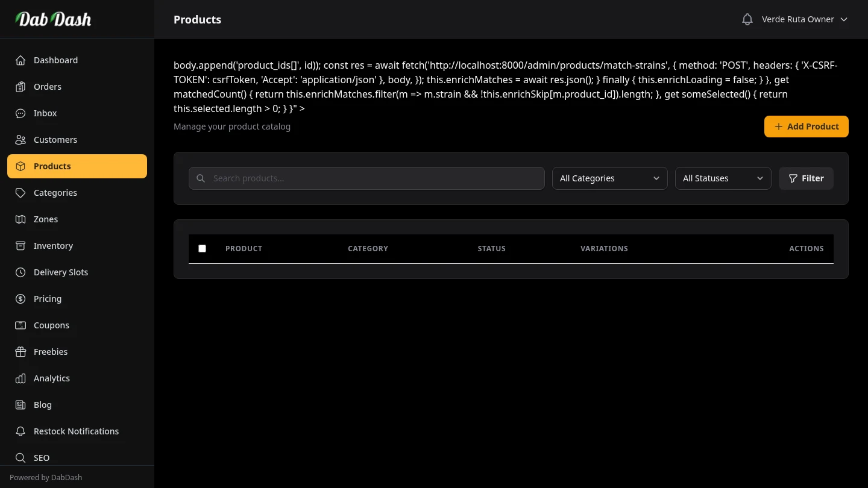Viewport: 868px width, 488px height.
Task: Open the Dashboard section
Action: click(x=20, y=60)
